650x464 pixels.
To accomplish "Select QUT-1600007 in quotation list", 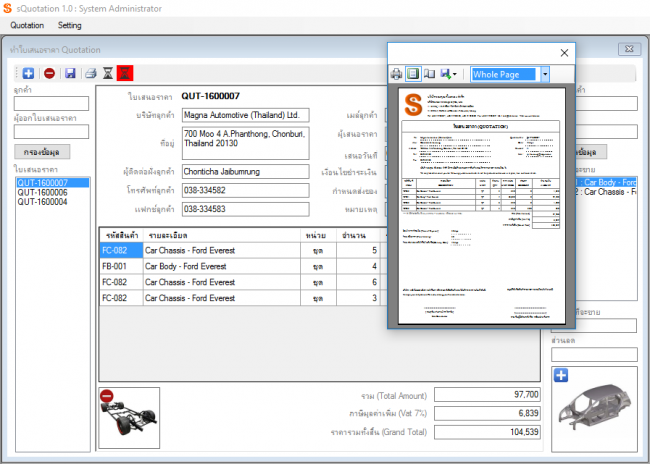I will point(53,183).
